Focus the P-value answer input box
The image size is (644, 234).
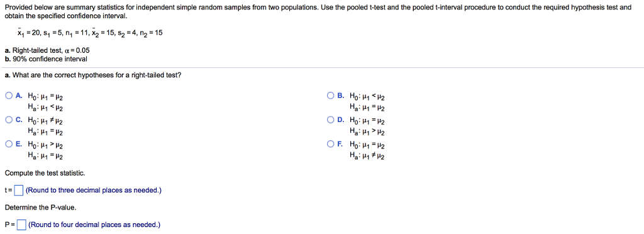pyautogui.click(x=22, y=225)
